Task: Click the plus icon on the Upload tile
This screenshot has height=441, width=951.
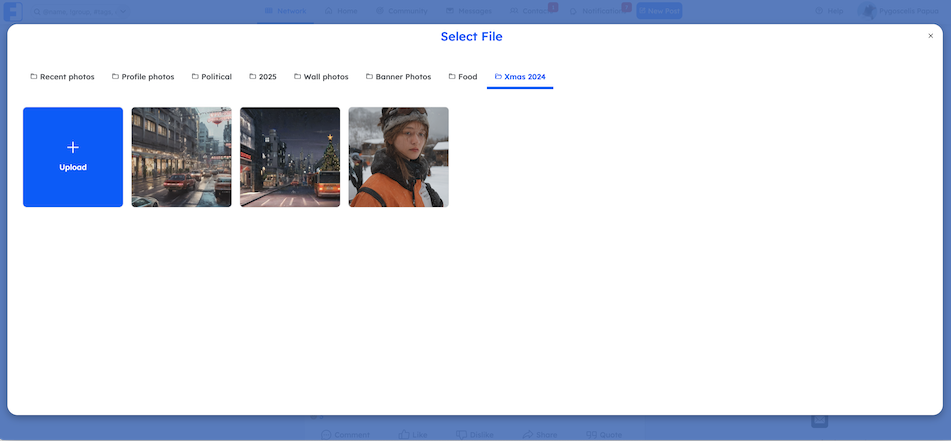Action: coord(73,147)
